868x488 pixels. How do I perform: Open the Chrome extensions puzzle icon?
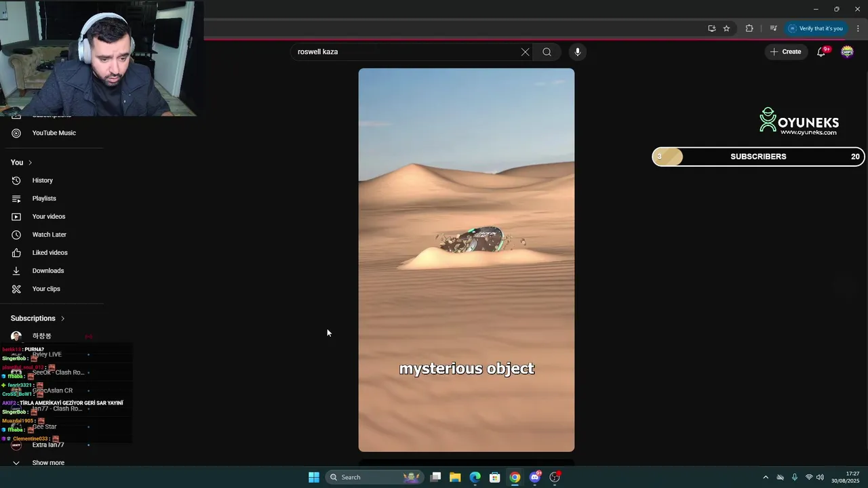(x=749, y=28)
